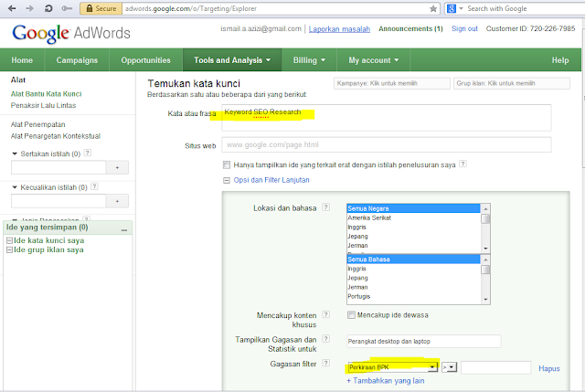Click Laporkan masalah link

coord(339,29)
